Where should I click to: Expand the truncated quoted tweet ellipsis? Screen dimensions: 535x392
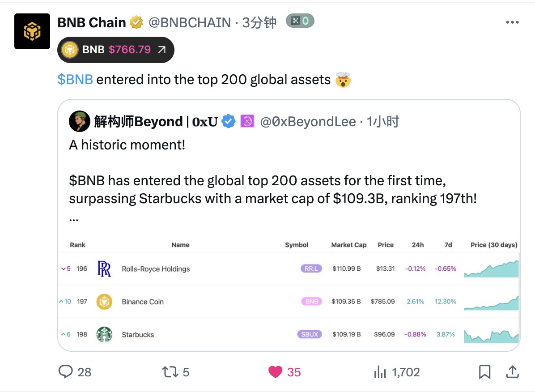click(x=74, y=219)
